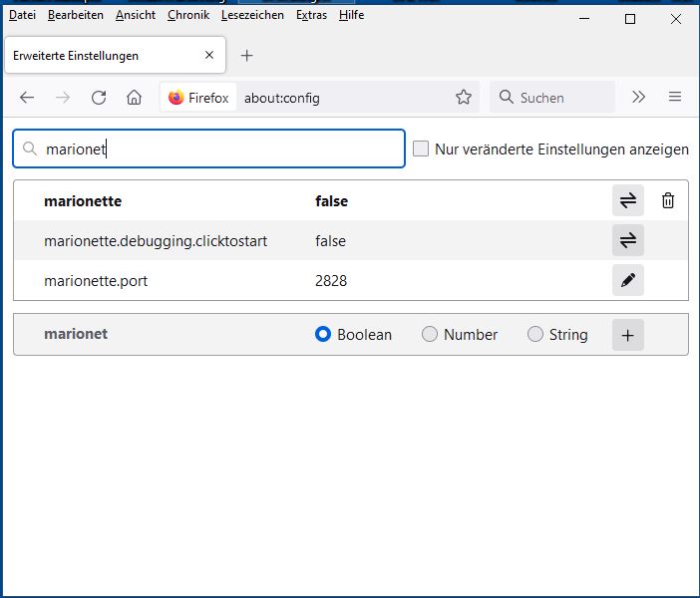Reload the current page
Image resolution: width=700 pixels, height=598 pixels.
point(98,97)
